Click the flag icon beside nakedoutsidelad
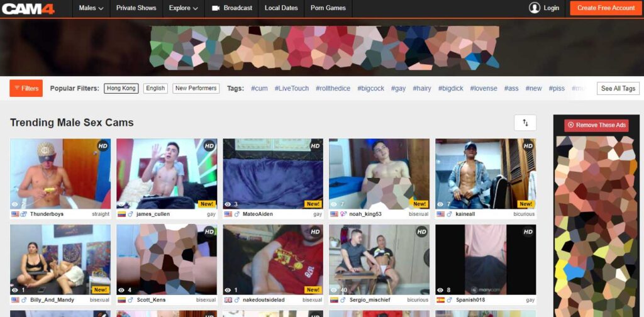Screen dimensions: 644x317 point(228,300)
